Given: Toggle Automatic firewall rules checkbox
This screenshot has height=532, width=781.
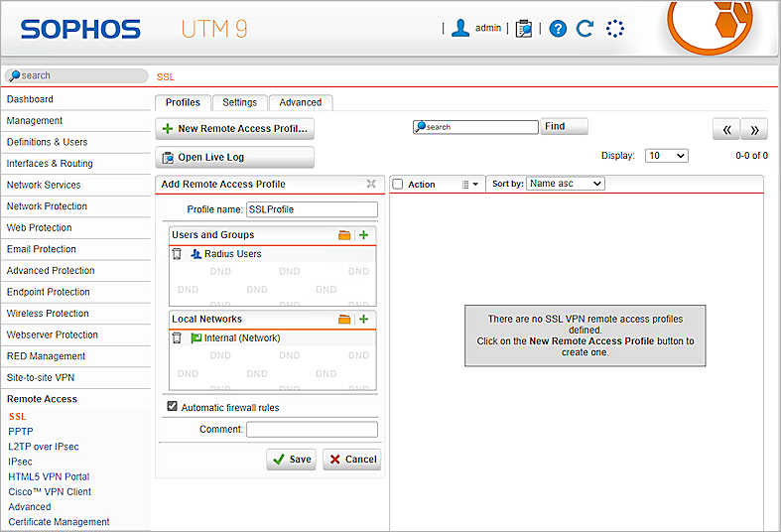Looking at the screenshot, I should tap(173, 407).
